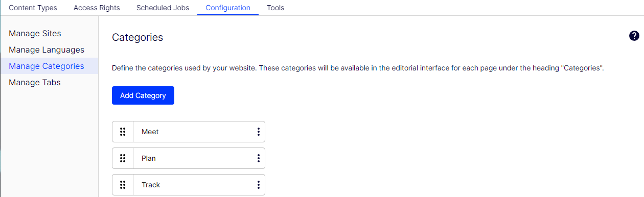Image resolution: width=644 pixels, height=197 pixels.
Task: Switch to the Content Types tab
Action: [33, 8]
